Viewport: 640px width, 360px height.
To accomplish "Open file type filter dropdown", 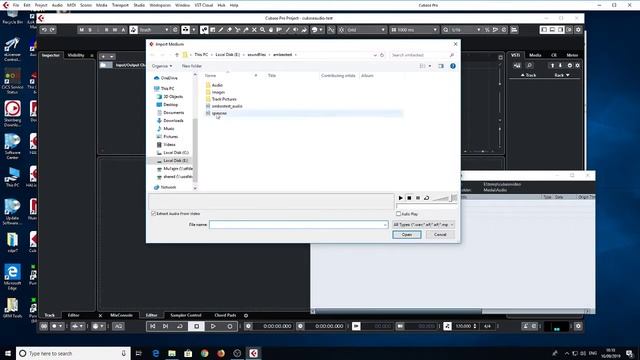I will coord(423,224).
